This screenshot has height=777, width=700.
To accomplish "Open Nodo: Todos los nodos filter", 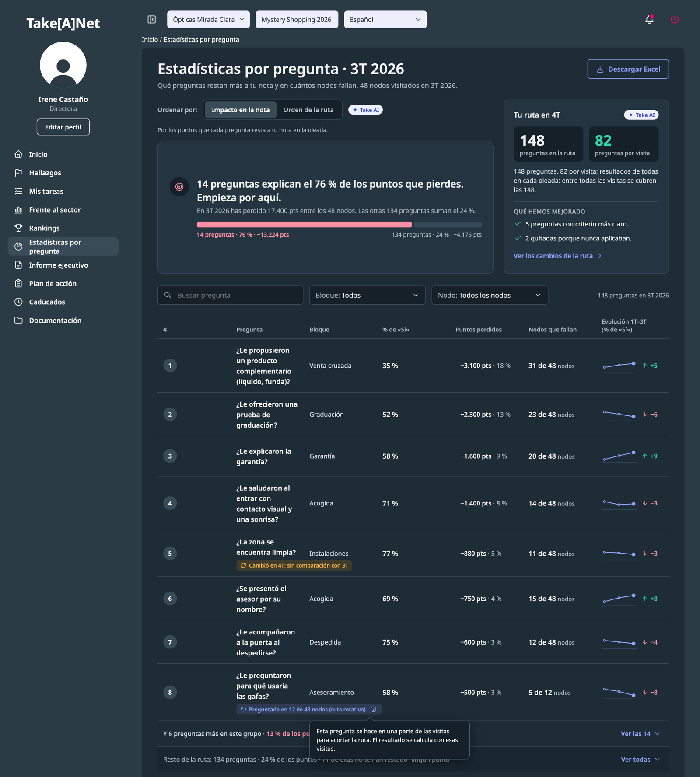I will coord(490,295).
